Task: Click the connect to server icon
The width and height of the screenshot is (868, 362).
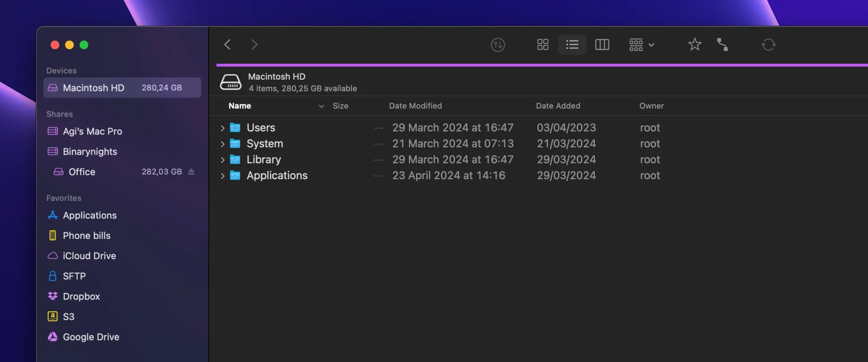Action: click(722, 44)
